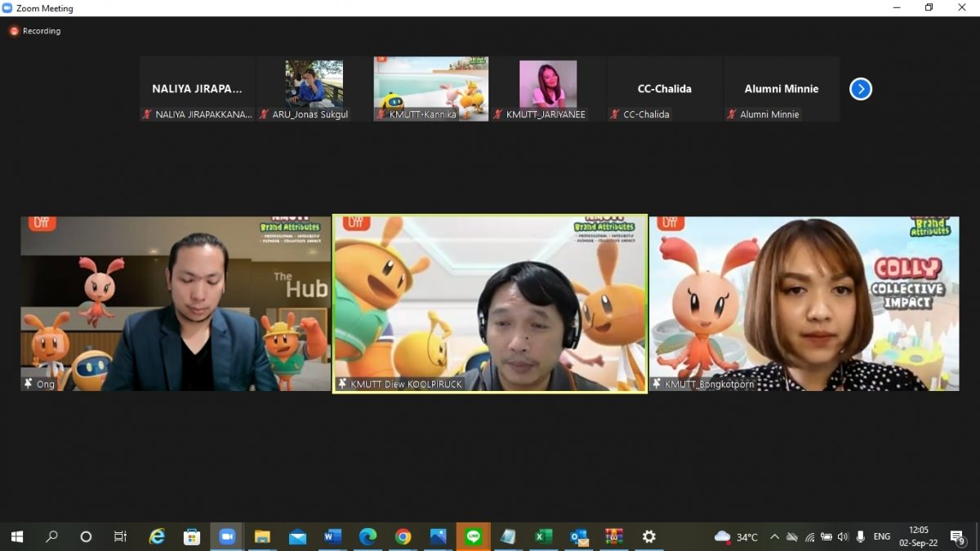Click the "ARU_Jonas Sukgul" name label
This screenshot has width=980, height=551.
[x=310, y=115]
